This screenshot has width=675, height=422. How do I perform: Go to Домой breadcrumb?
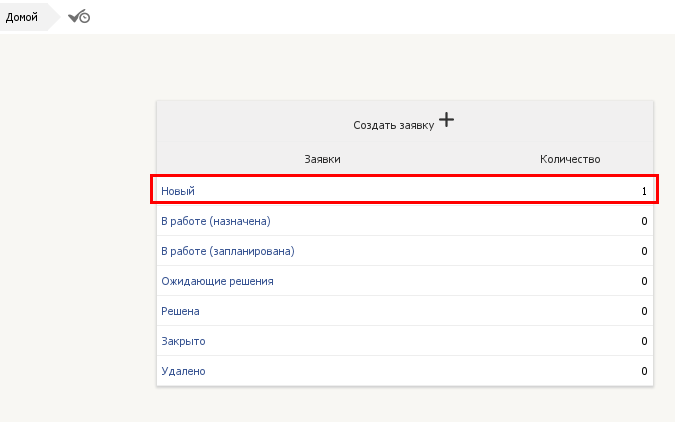click(x=22, y=17)
